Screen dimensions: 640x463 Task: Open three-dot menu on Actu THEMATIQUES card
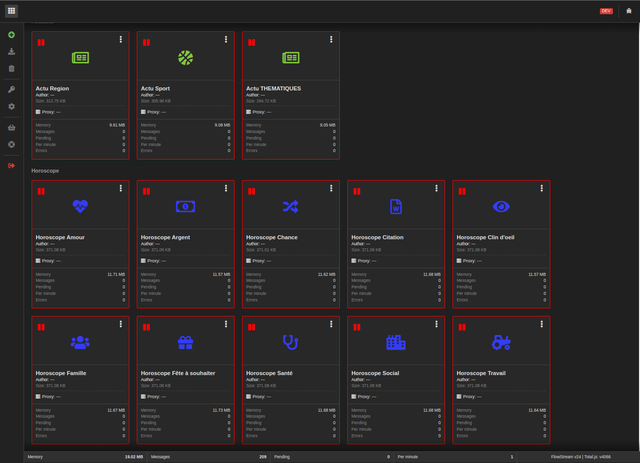(331, 39)
